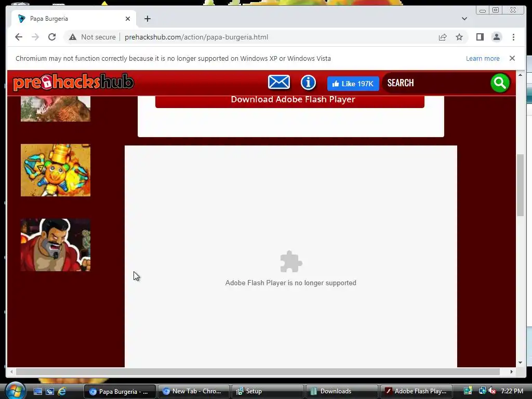Click the Flash plugin puzzle piece icon

point(291,262)
